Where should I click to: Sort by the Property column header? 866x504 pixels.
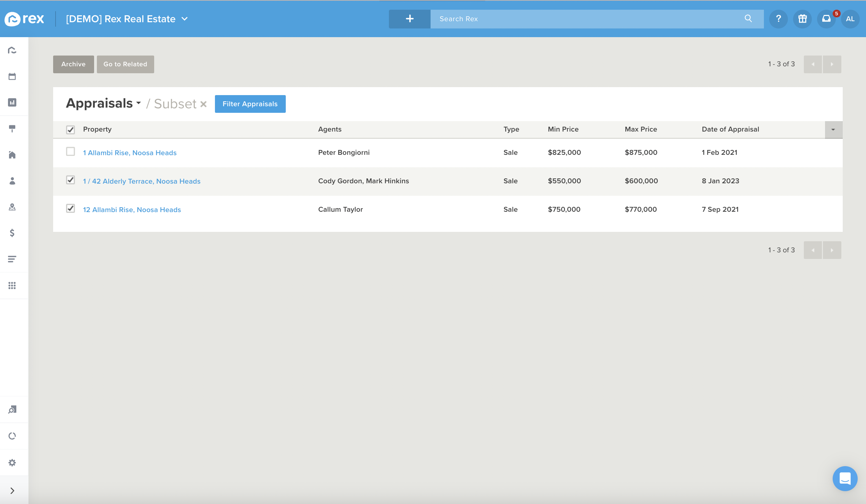tap(97, 129)
